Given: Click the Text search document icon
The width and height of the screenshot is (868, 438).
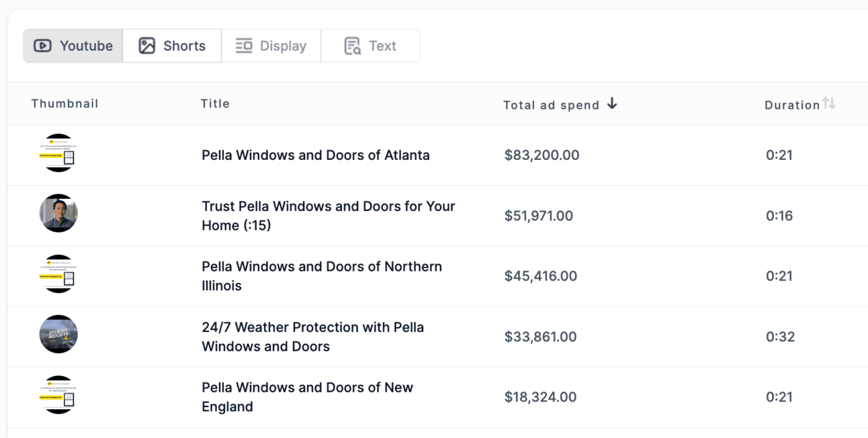Looking at the screenshot, I should (352, 46).
